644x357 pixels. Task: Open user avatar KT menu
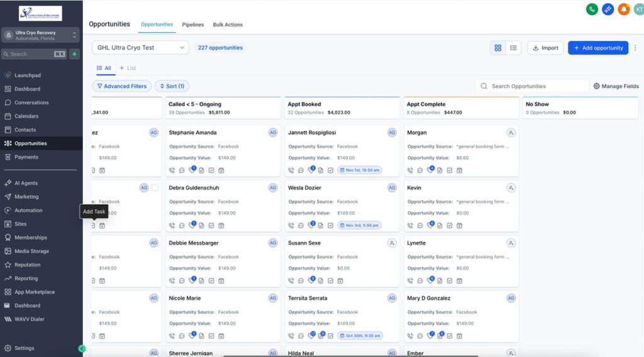(x=639, y=9)
